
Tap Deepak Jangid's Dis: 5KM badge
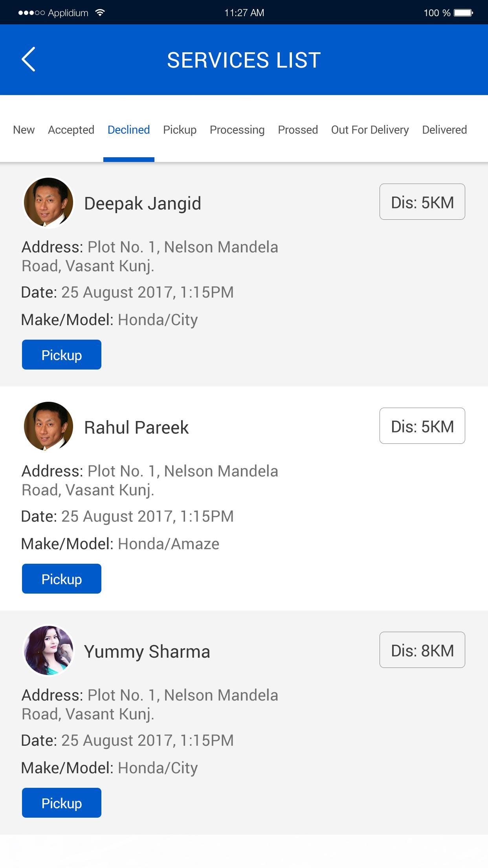(x=422, y=202)
